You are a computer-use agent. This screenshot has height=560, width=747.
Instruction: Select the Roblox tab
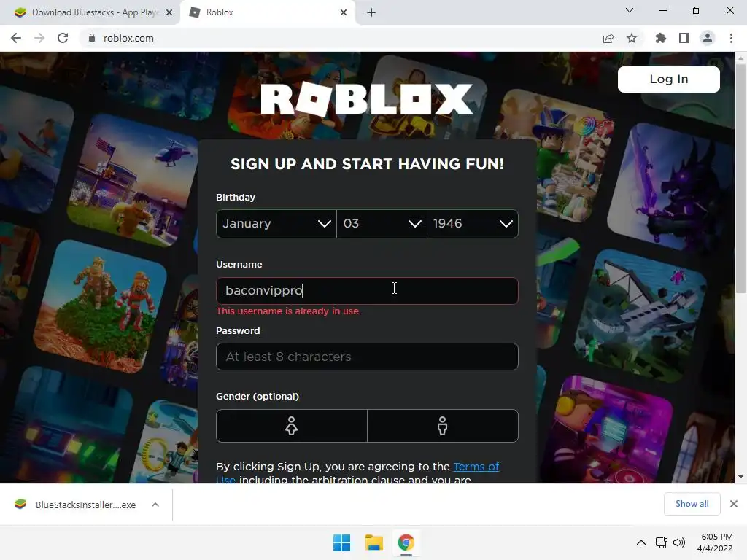tap(268, 12)
